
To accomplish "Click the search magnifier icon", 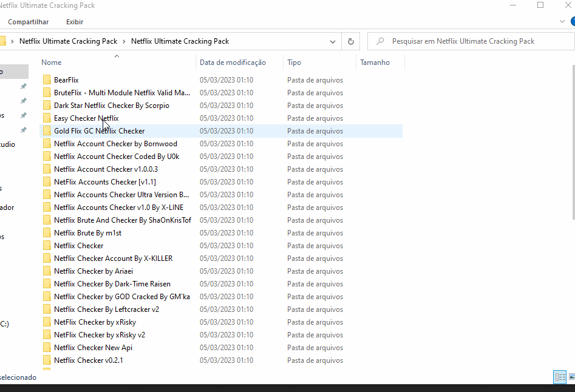I will 379,41.
